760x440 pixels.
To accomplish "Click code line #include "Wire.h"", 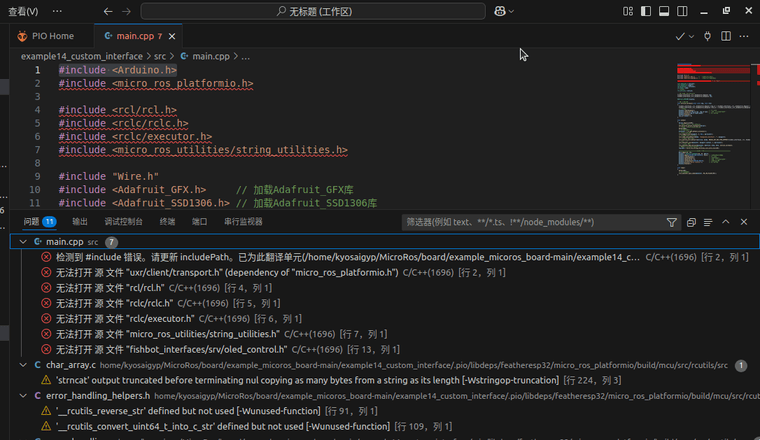I will coord(109,176).
